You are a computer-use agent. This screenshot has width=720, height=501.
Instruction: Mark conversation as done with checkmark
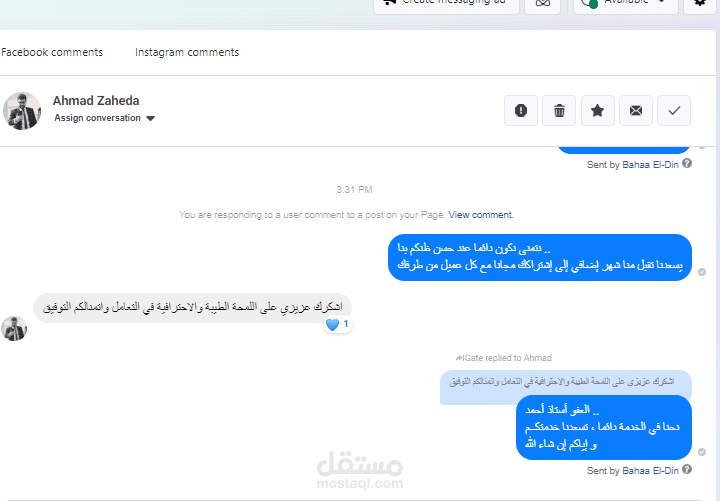tap(674, 111)
